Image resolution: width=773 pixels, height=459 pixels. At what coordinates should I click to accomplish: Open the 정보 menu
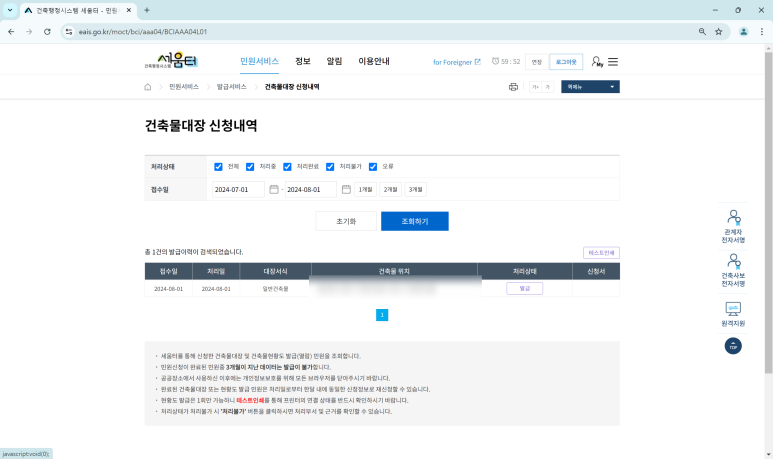click(303, 61)
